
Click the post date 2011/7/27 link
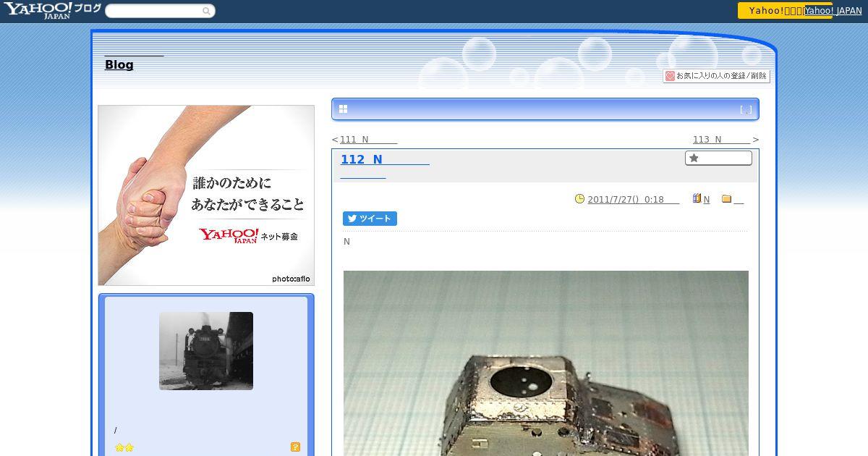pos(633,200)
